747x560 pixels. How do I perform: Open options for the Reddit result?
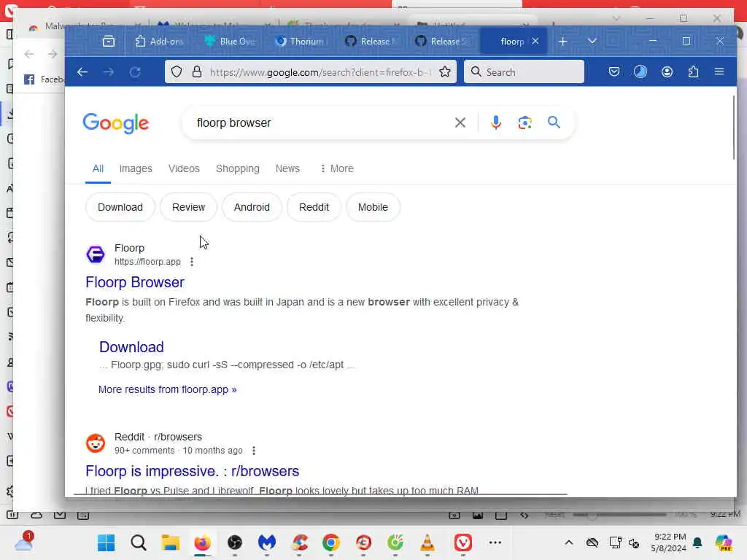coord(253,451)
